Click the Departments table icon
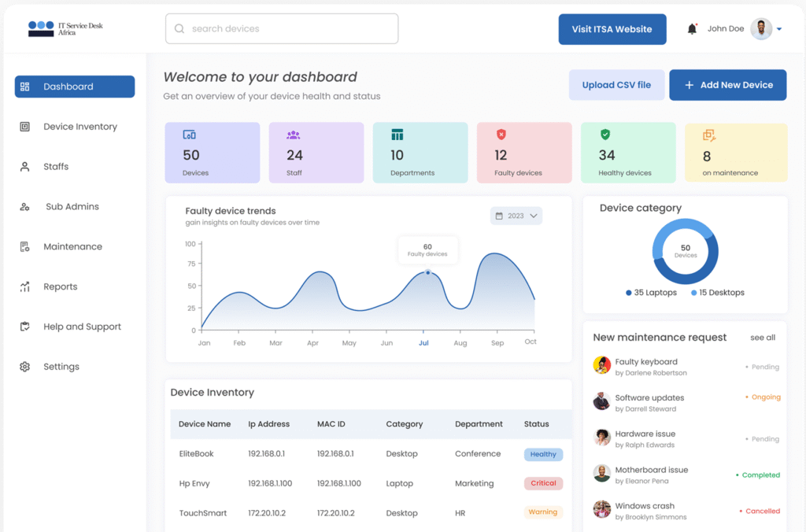Screen dimensions: 806x532 tap(397, 135)
